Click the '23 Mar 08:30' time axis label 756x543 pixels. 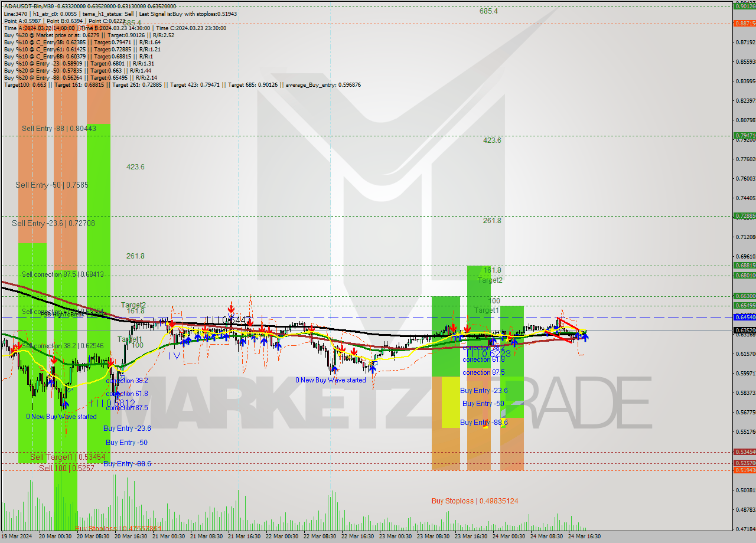click(x=434, y=537)
